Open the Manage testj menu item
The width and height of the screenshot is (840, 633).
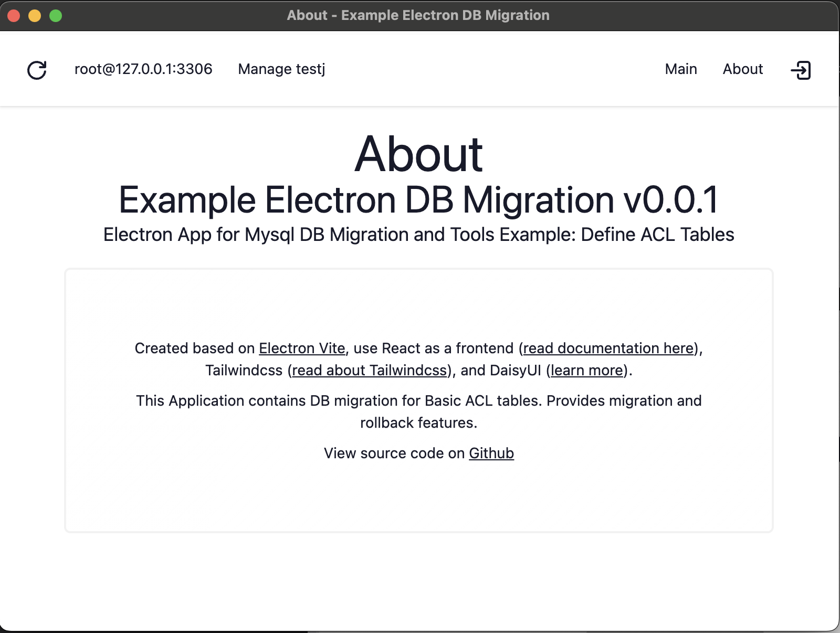[x=281, y=69]
